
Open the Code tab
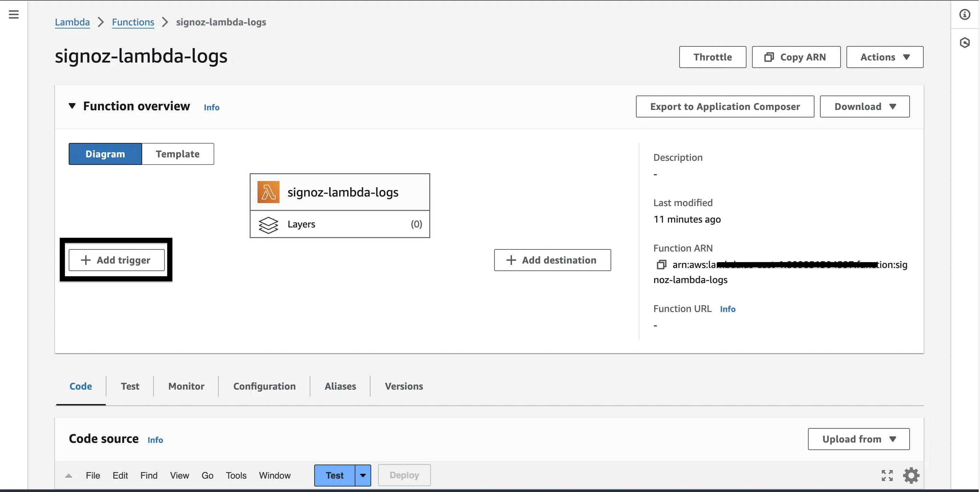click(81, 386)
